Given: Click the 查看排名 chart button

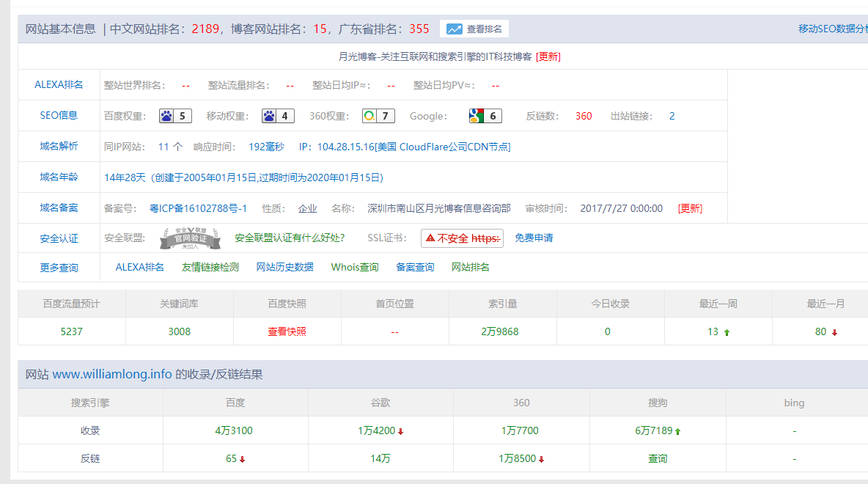Looking at the screenshot, I should click(474, 29).
